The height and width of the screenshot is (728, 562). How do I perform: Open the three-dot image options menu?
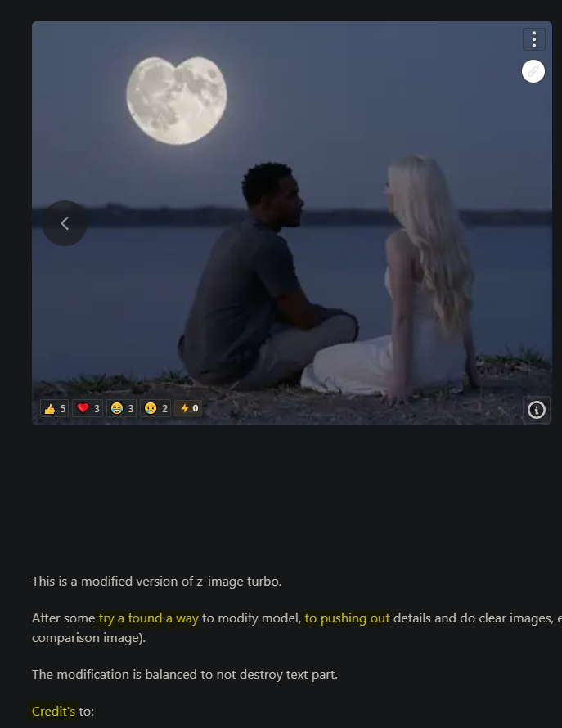coord(533,39)
